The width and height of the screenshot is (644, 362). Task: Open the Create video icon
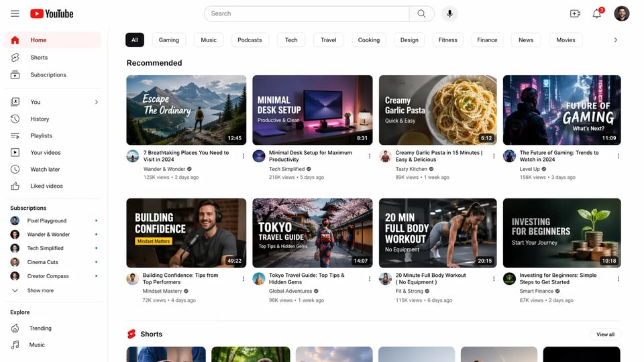(575, 13)
